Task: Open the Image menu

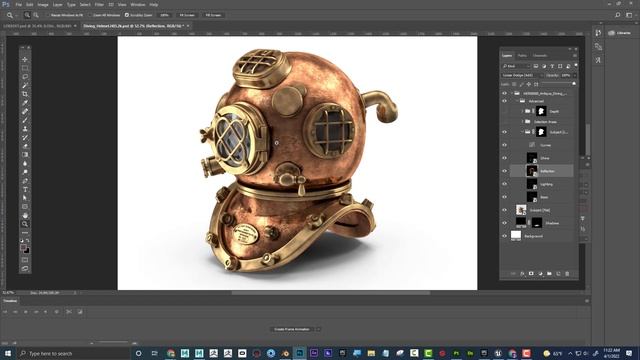Action: point(43,4)
